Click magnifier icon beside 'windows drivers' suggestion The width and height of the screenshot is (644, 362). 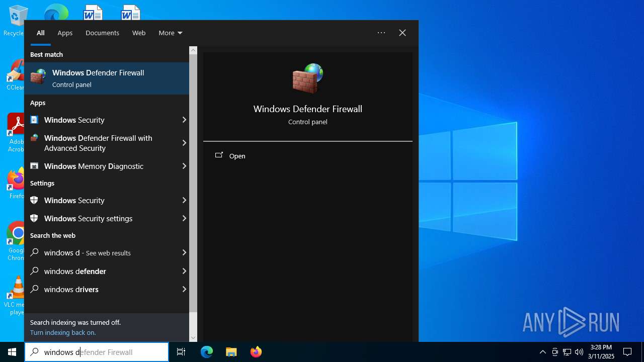[34, 289]
